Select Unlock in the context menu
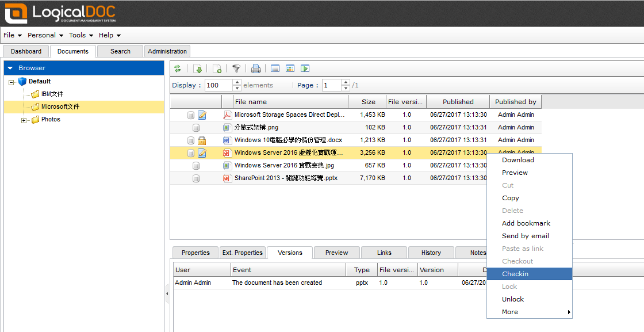This screenshot has width=644, height=332. [x=530, y=300]
